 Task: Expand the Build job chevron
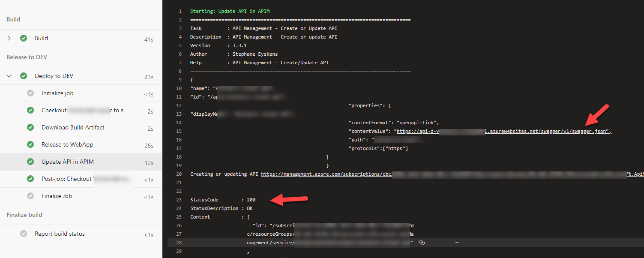(9, 38)
